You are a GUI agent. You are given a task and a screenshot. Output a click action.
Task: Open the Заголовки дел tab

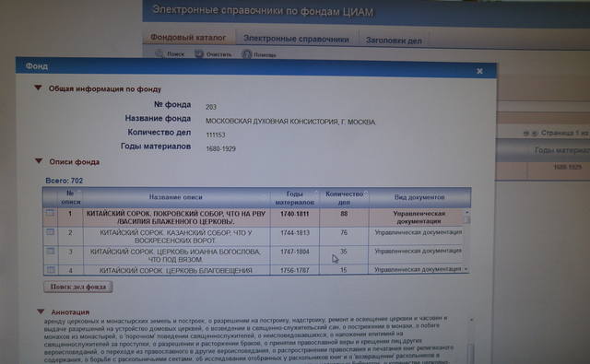[394, 41]
